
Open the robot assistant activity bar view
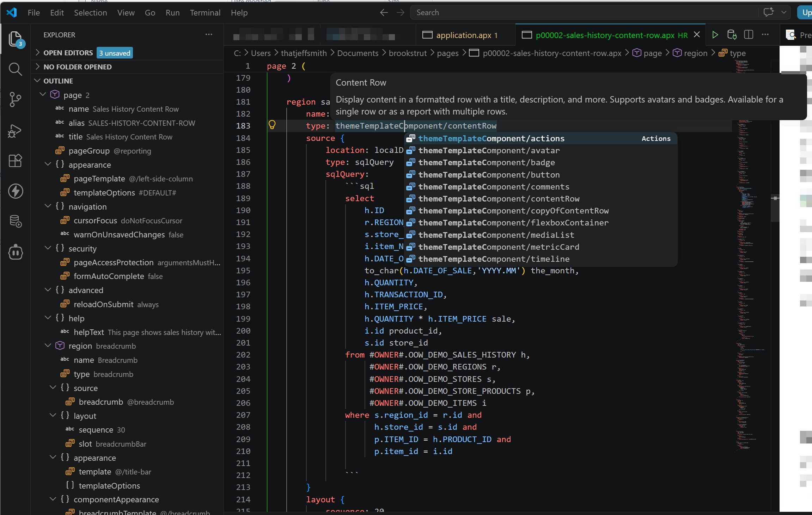coord(15,252)
